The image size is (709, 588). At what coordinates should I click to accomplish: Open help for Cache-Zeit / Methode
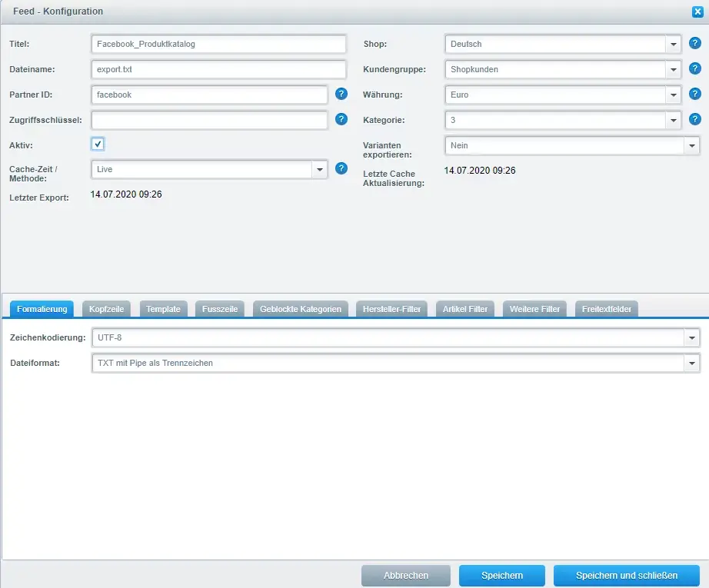point(341,168)
